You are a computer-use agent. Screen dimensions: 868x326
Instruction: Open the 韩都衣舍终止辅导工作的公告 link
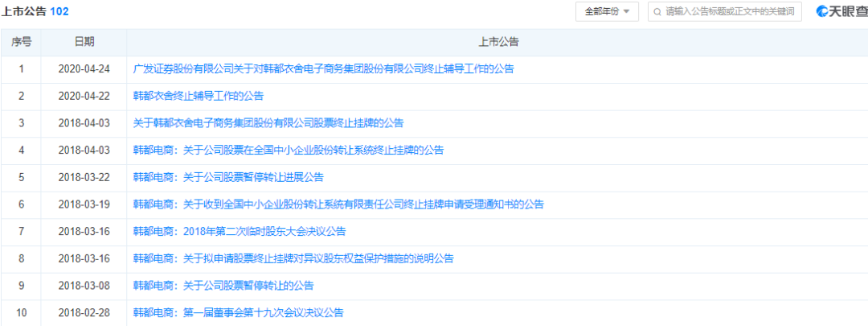coord(198,96)
